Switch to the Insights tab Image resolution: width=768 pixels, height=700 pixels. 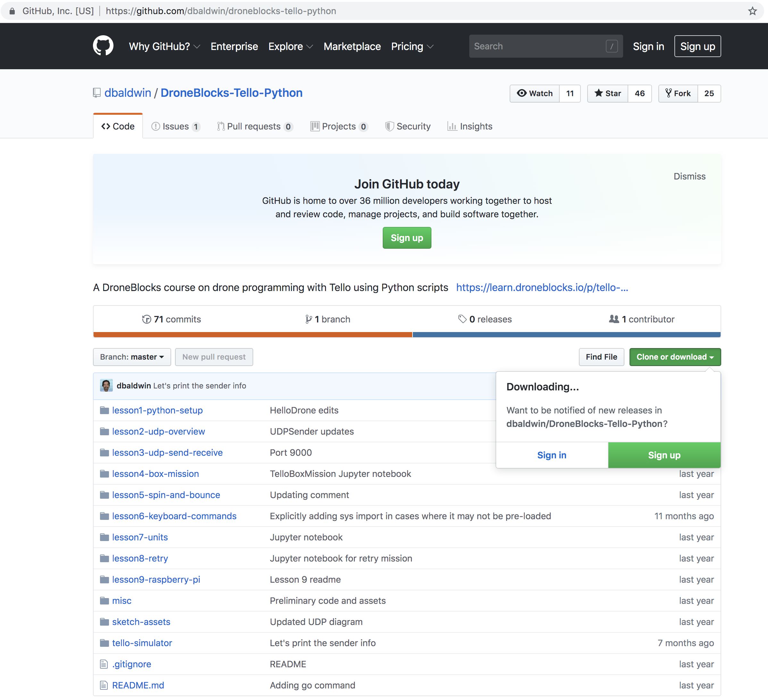click(470, 126)
